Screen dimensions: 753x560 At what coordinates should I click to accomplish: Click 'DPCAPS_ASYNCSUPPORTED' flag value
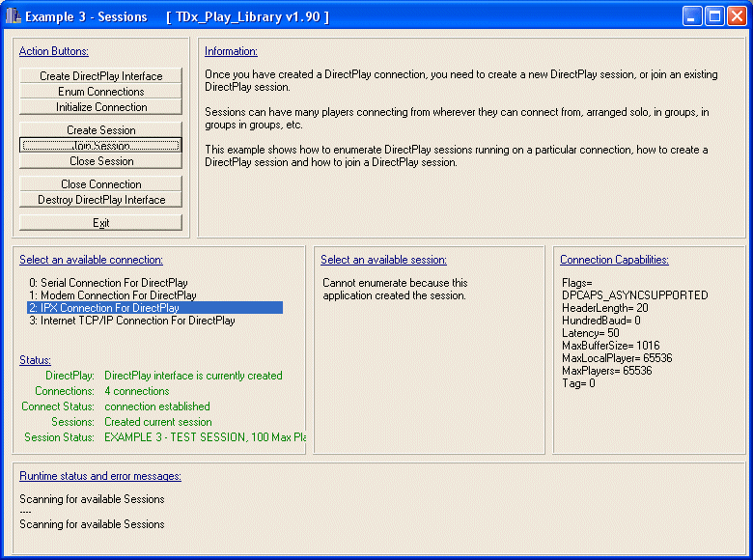click(635, 294)
